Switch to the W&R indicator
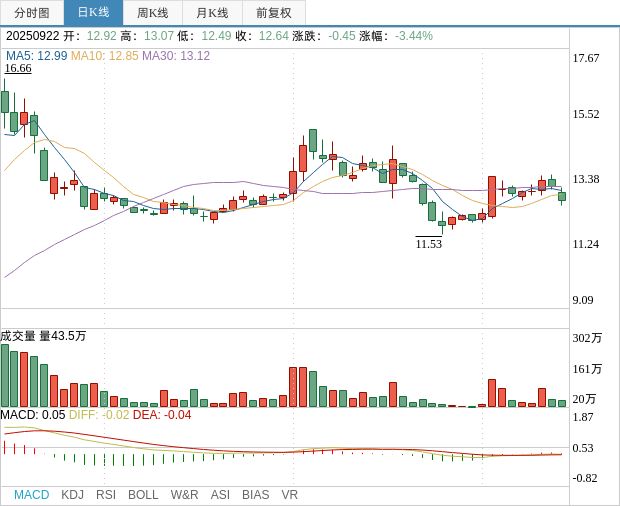This screenshot has width=620, height=506. click(184, 494)
